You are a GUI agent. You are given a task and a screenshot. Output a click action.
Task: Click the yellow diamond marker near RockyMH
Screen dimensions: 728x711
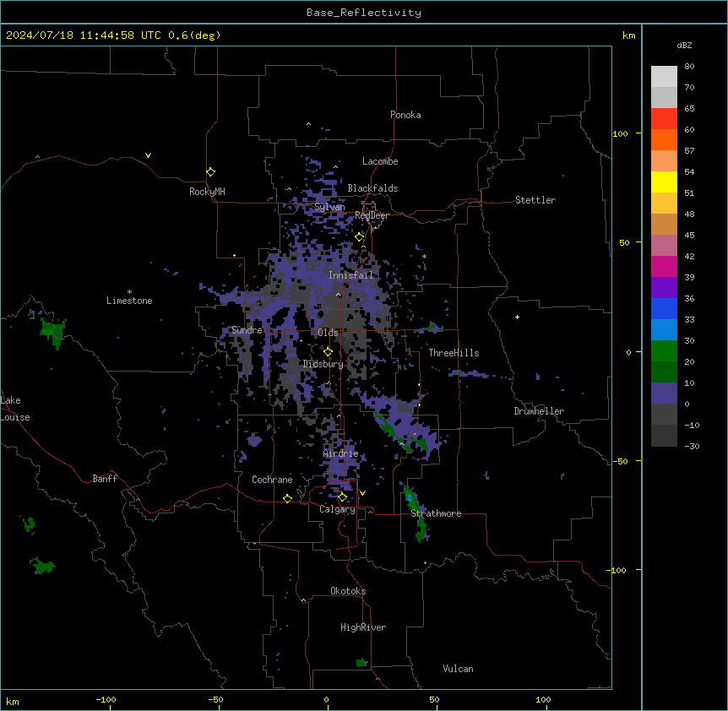[210, 172]
